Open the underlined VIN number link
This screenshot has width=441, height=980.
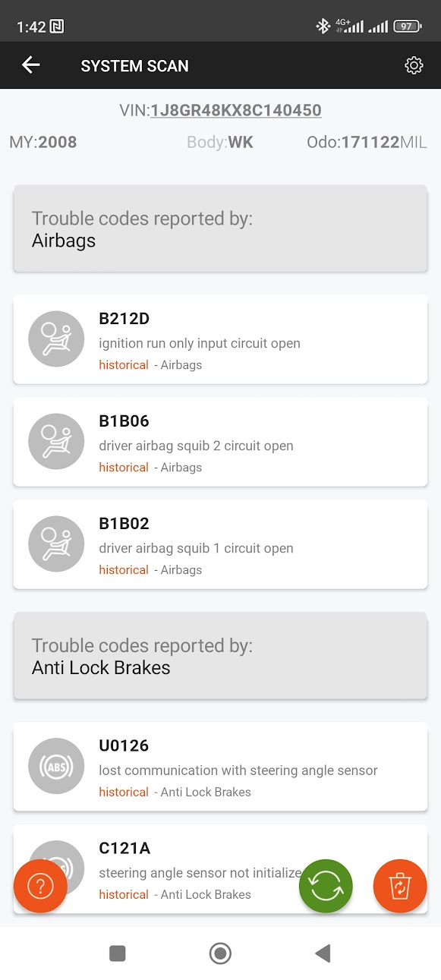pyautogui.click(x=235, y=110)
